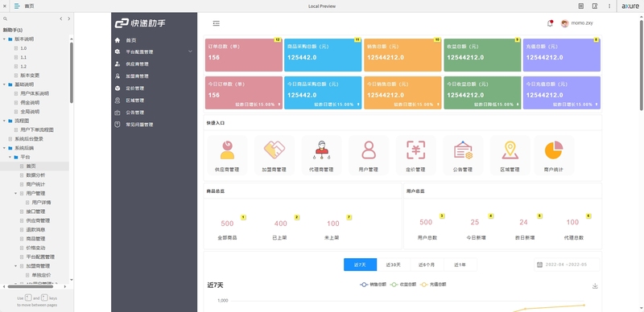Click the 今日收益总额 green statistics card
Screen dimensions: 644x312
coord(482,92)
